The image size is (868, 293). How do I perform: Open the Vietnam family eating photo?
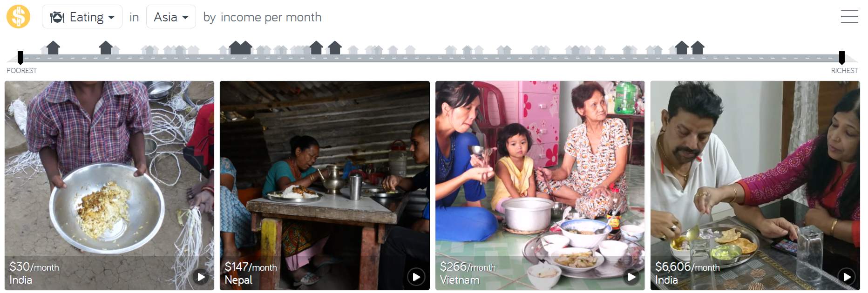coord(540,186)
